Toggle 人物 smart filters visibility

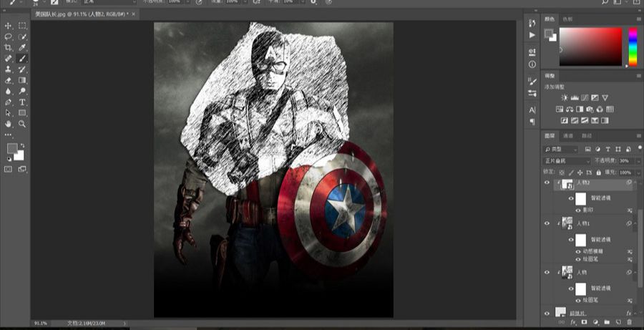[571, 288]
